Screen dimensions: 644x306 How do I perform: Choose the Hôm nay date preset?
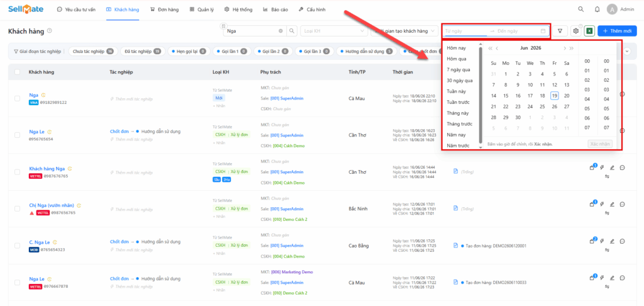tap(457, 48)
